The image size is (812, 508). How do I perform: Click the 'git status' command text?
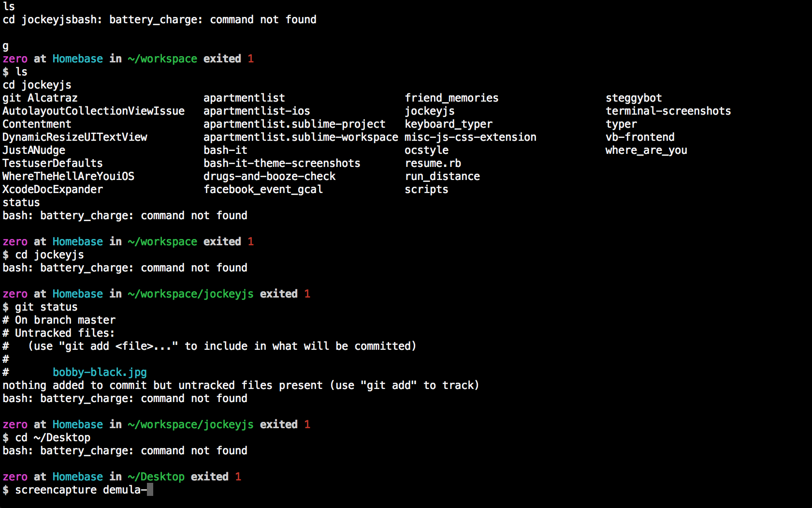click(46, 307)
